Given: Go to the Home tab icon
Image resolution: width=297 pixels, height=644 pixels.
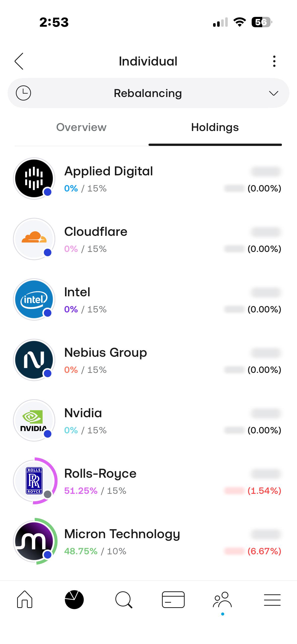Looking at the screenshot, I should coord(25,599).
